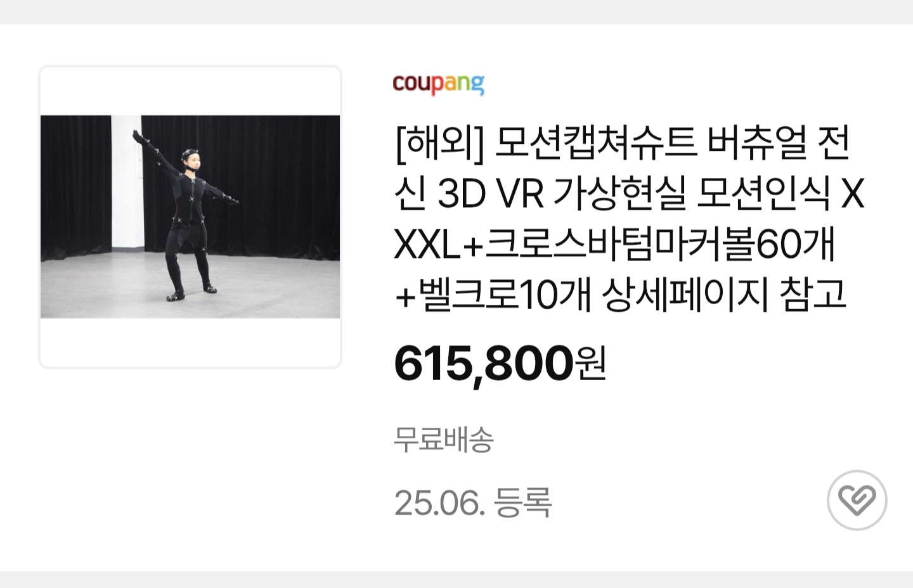This screenshot has height=588, width=913.
Task: Click the +벨크로10개 text in title
Action: click(x=493, y=295)
